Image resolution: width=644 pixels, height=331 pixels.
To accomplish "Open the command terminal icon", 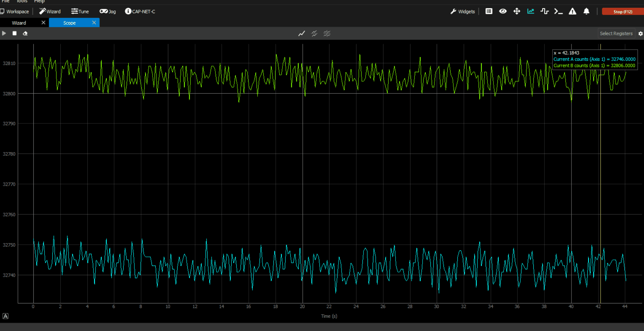I will pyautogui.click(x=558, y=11).
